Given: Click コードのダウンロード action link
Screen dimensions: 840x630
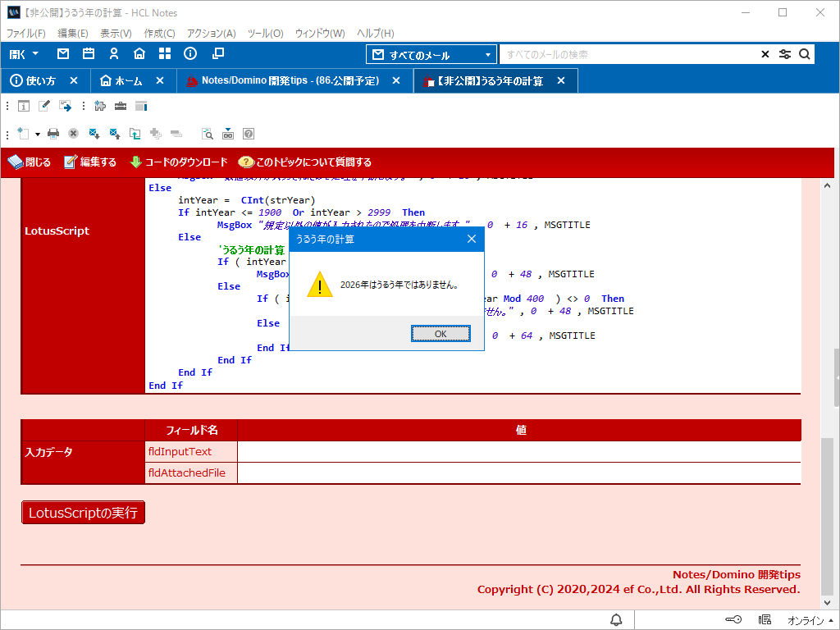Looking at the screenshot, I should pos(179,162).
